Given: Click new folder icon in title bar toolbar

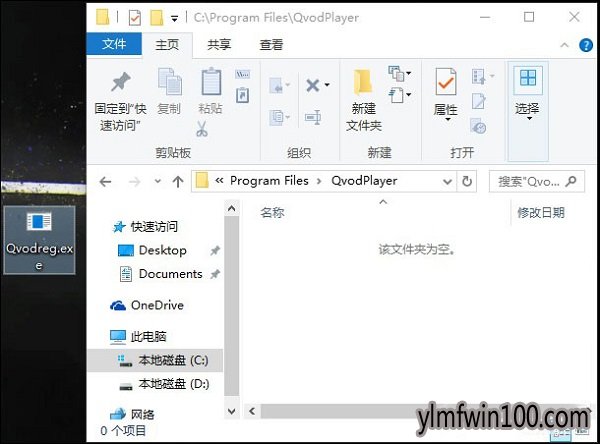Looking at the screenshot, I should [x=157, y=18].
